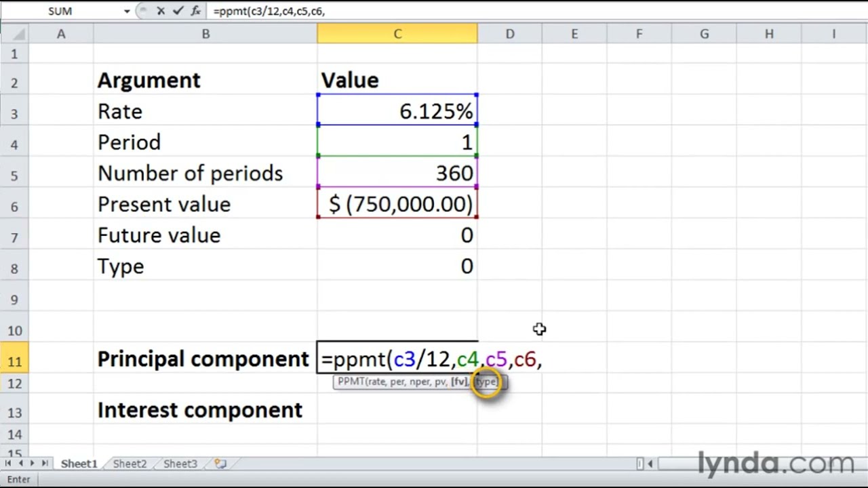Click the type argument in PPMT tooltip
The width and height of the screenshot is (868, 488).
tap(486, 382)
